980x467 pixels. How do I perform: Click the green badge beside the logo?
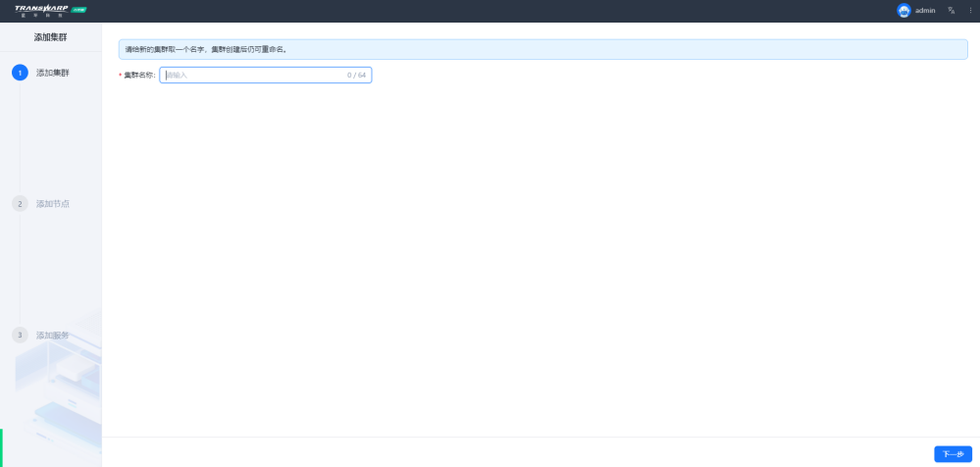pyautogui.click(x=78, y=10)
